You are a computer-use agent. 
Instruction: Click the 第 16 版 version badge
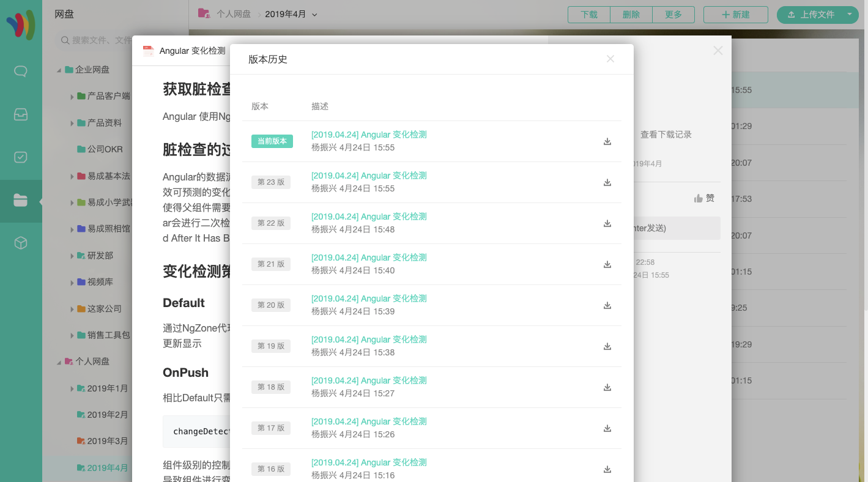(271, 469)
